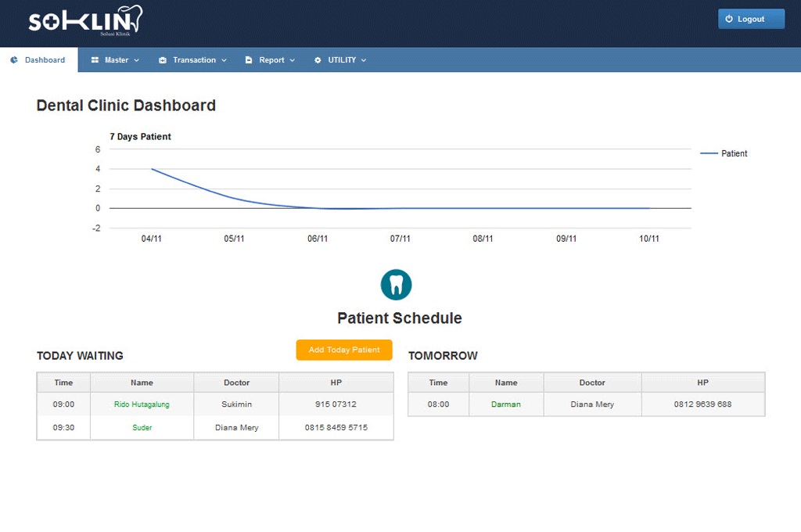Open tomorrow's patient Darman link
Image resolution: width=801 pixels, height=532 pixels.
(x=505, y=404)
